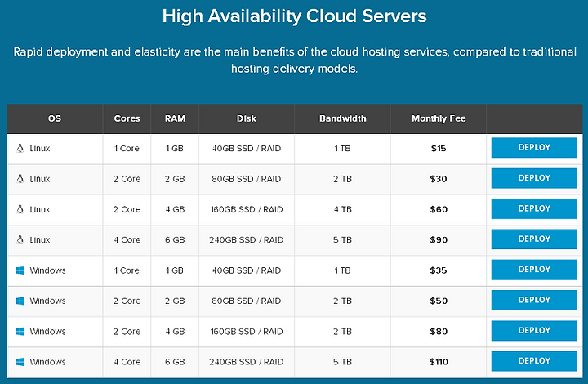588x384 pixels.
Task: Click 40GB SSD / RAID in the $35 row
Action: [x=247, y=270]
